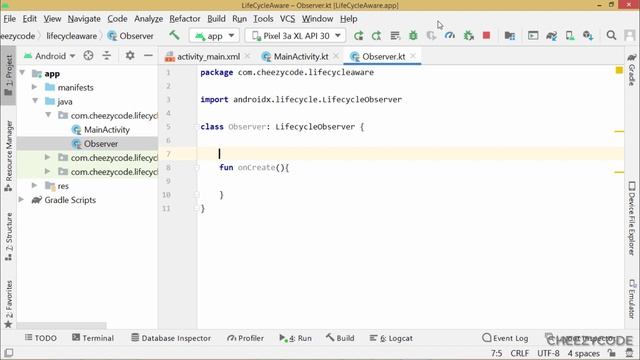Open the TODO tool window
The height and width of the screenshot is (360, 640).
point(40,338)
